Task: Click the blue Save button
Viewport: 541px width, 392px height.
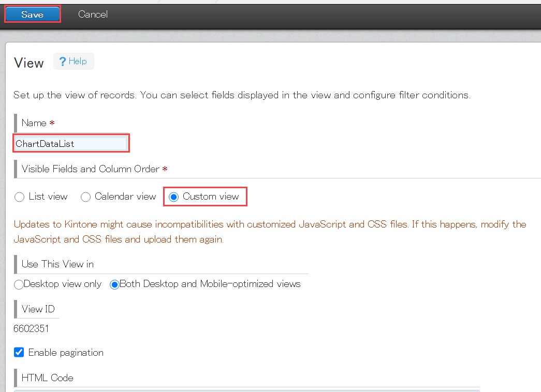Action: [33, 14]
